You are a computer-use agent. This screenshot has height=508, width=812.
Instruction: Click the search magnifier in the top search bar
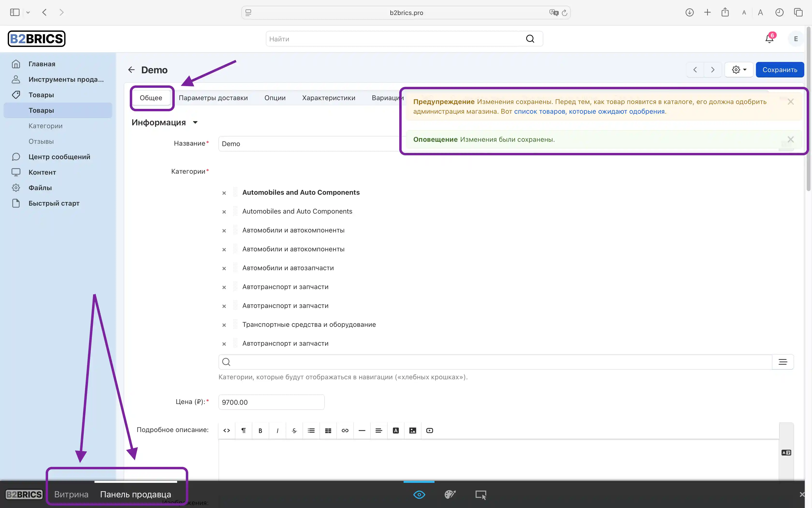[530, 39]
